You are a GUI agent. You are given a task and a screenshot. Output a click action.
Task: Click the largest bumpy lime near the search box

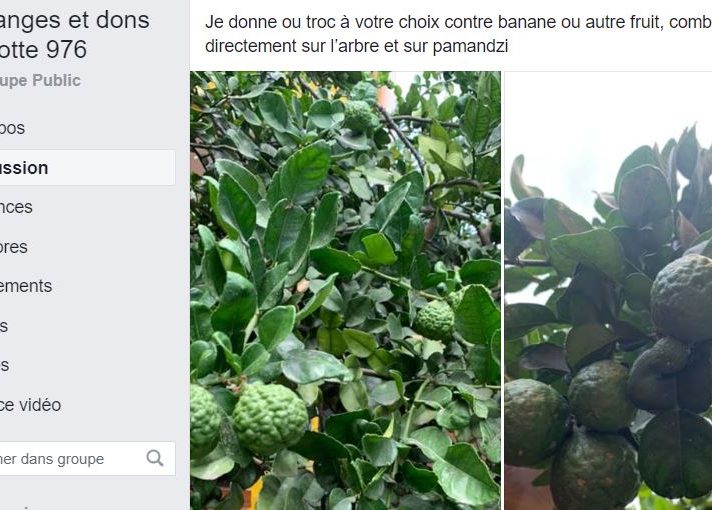[x=270, y=418]
